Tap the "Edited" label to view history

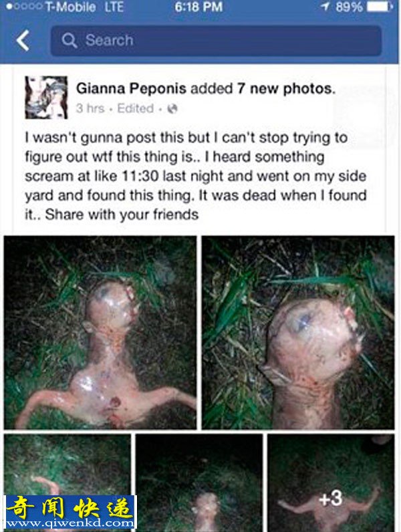[136, 108]
